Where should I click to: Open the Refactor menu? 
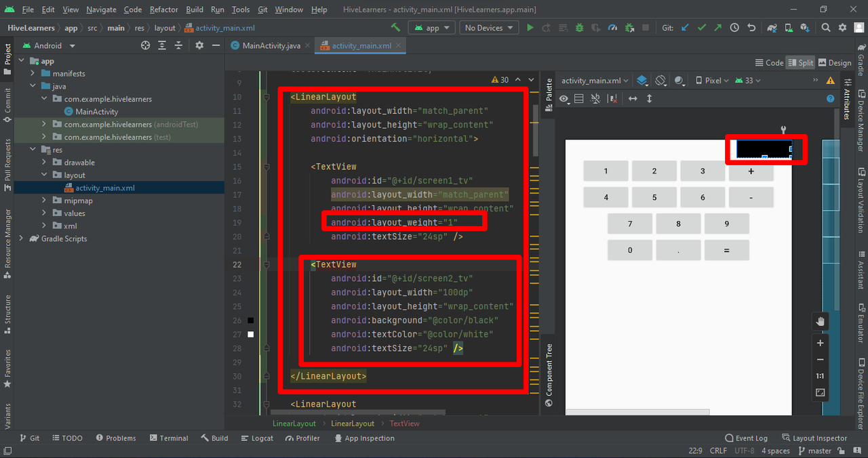164,9
